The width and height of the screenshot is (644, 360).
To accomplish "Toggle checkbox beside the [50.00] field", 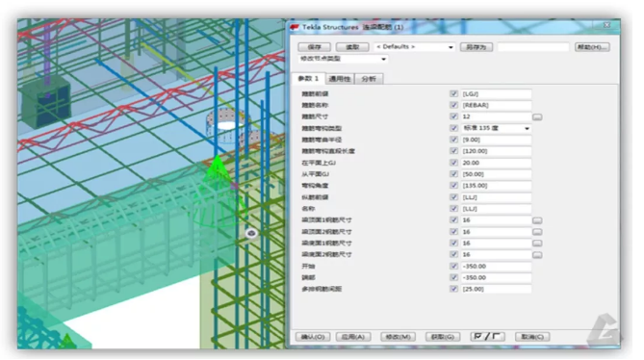I will pos(453,174).
